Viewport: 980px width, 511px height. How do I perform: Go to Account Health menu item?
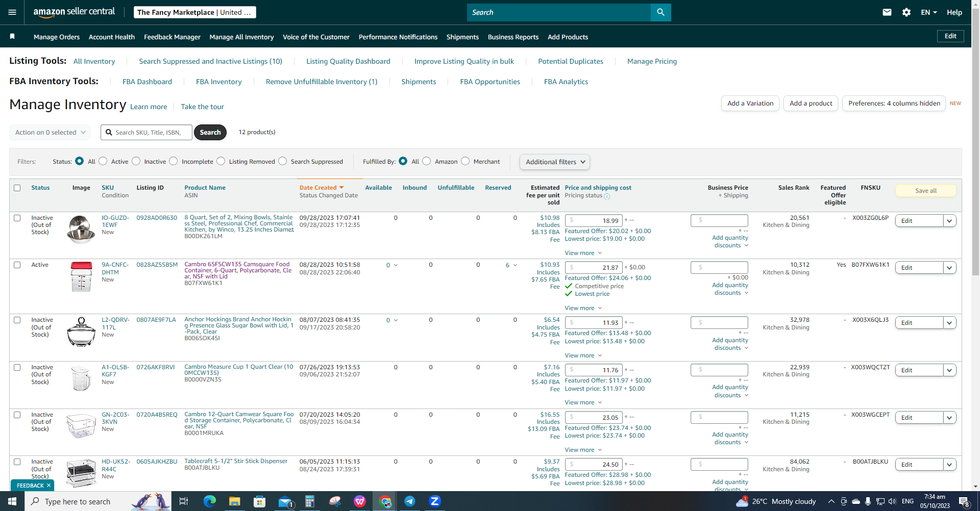(112, 37)
